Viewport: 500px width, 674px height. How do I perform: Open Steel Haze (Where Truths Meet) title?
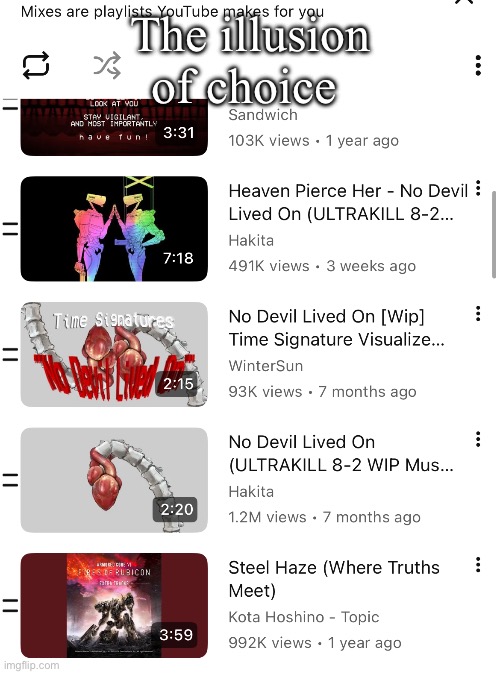[334, 579]
